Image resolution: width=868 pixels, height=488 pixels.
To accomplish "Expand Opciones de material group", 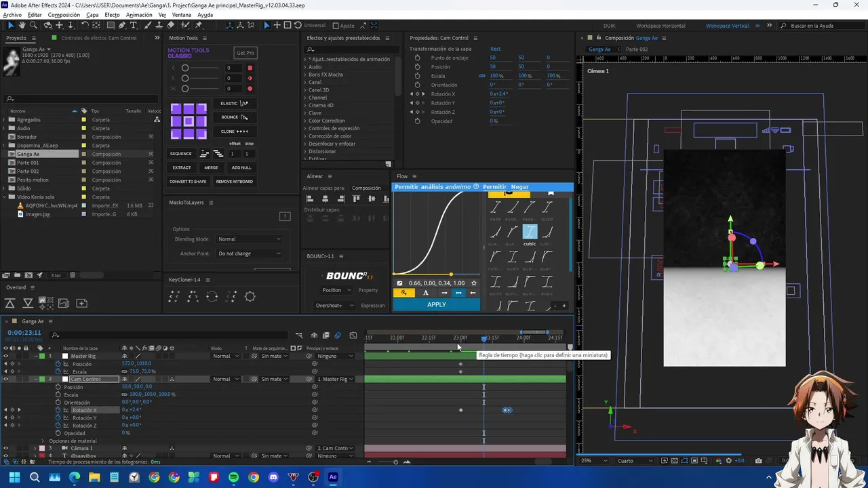I will click(x=43, y=441).
